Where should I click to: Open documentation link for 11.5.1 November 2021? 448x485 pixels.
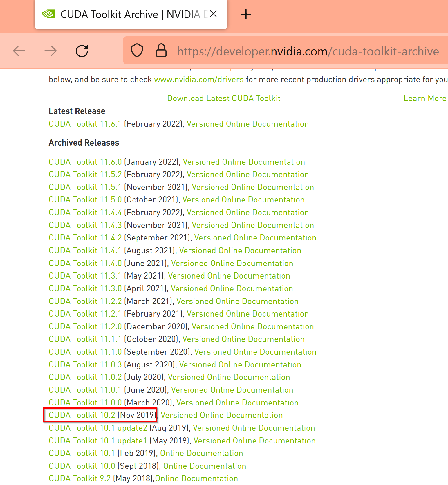(253, 187)
